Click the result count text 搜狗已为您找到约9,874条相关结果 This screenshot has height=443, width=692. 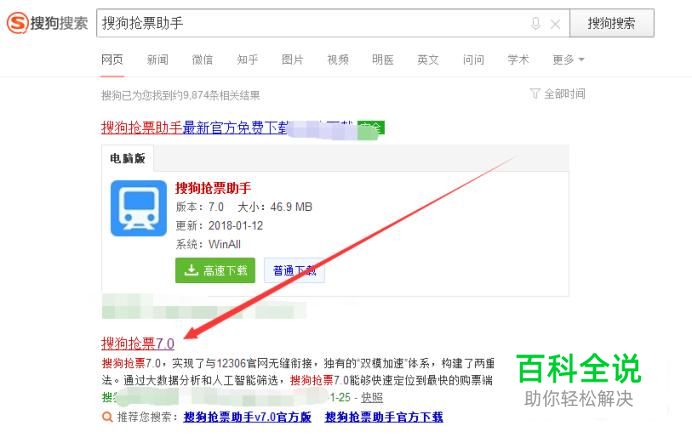click(181, 95)
